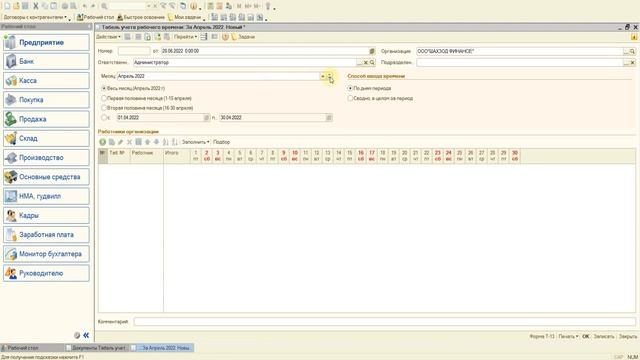This screenshot has width=640, height=360.
Task: Click the sort descending icon in workers toolbar
Action: 175,142
